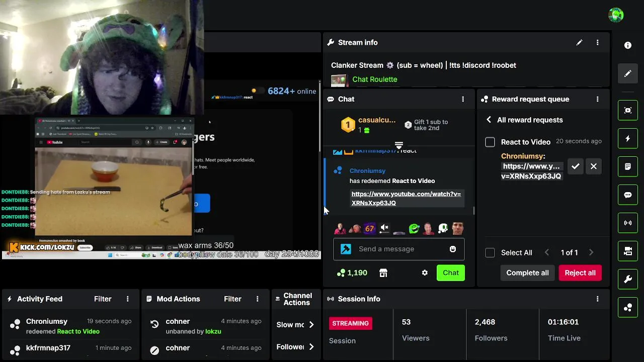Click Chroniumsy username in chat
The image size is (644, 362).
[x=367, y=171]
